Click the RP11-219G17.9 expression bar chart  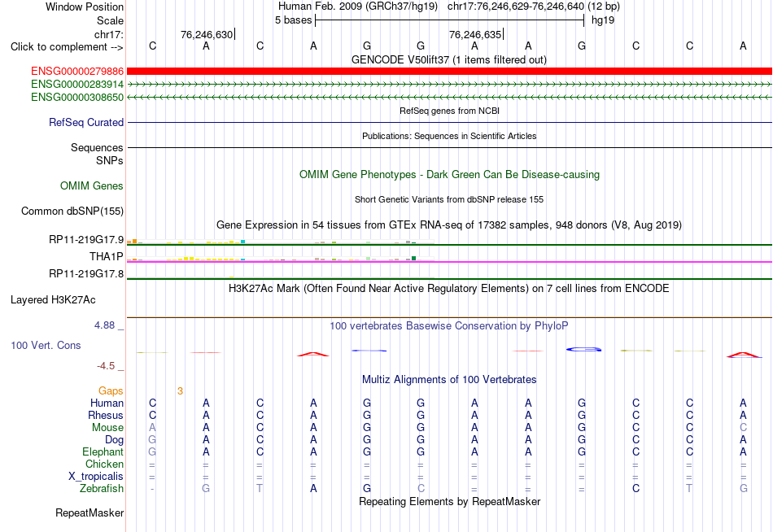point(281,242)
